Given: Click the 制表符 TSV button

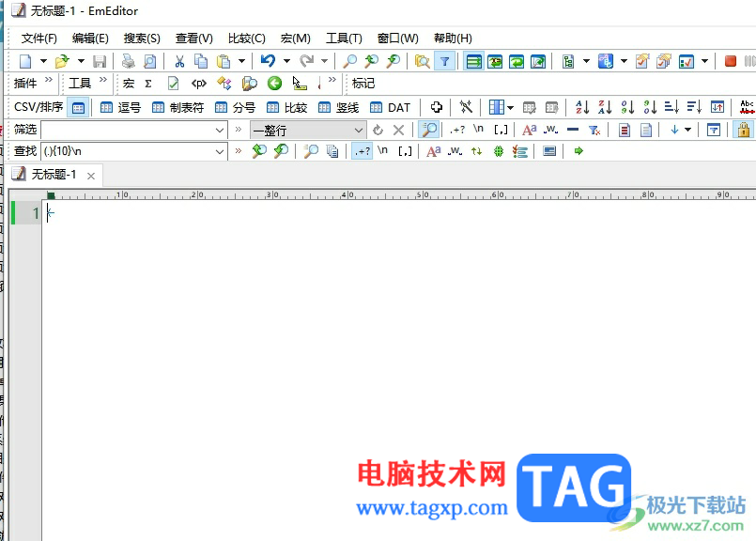Looking at the screenshot, I should click(177, 107).
